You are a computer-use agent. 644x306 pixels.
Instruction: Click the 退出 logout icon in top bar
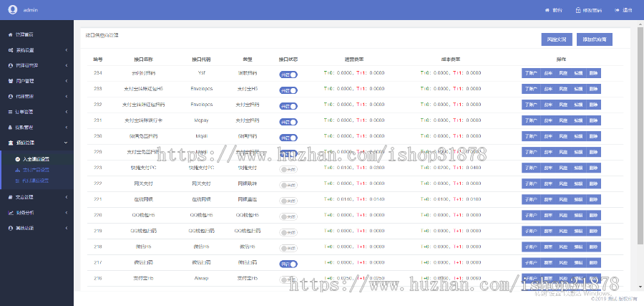tap(617, 10)
